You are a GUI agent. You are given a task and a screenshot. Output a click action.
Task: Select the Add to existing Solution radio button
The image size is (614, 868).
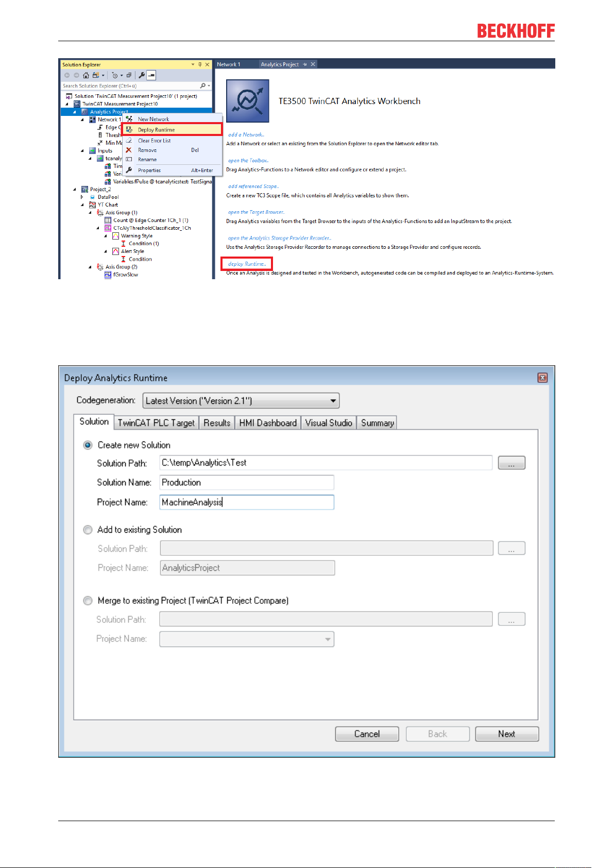point(88,530)
